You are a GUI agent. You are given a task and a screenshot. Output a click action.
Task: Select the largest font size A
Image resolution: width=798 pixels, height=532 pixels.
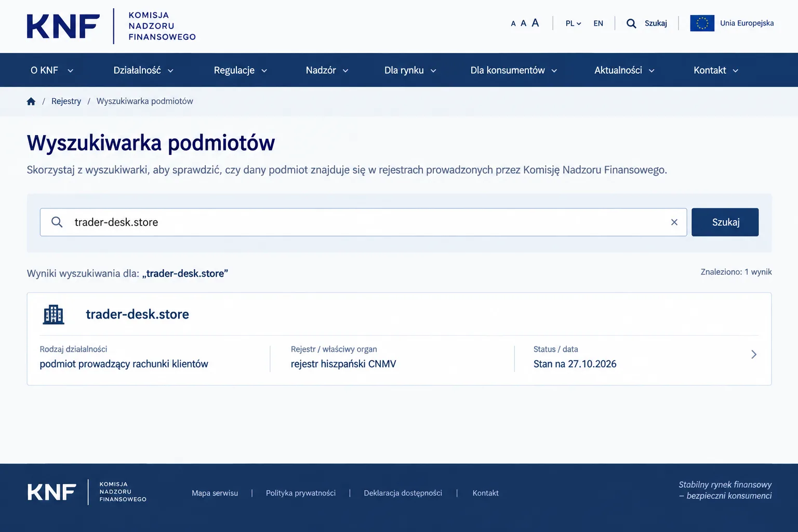click(x=535, y=23)
